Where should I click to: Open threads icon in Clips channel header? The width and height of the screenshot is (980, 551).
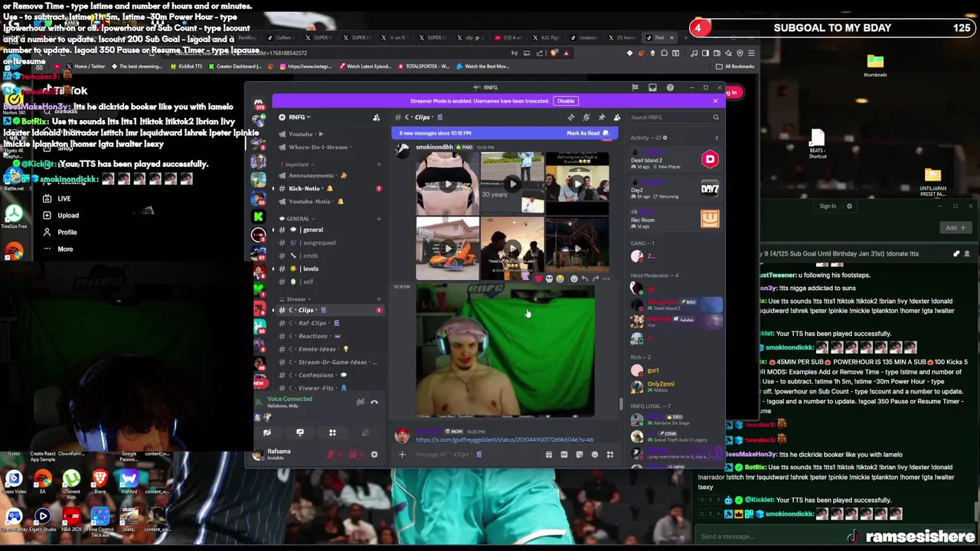point(570,117)
